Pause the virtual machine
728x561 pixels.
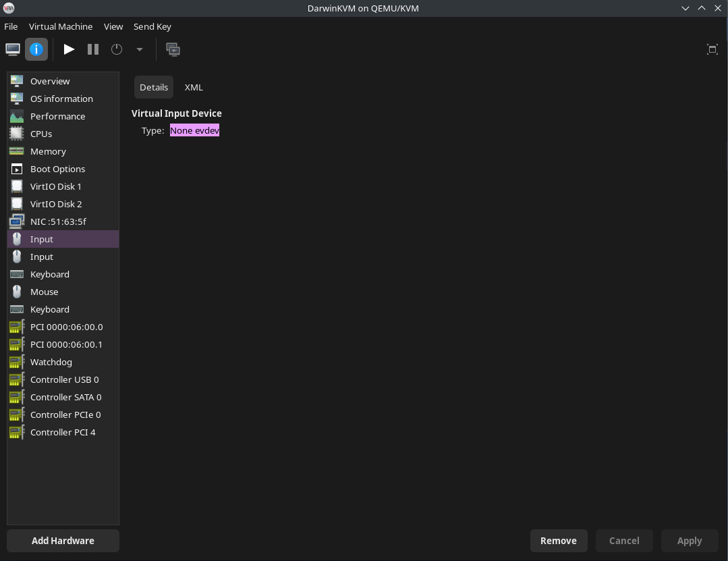click(x=93, y=49)
